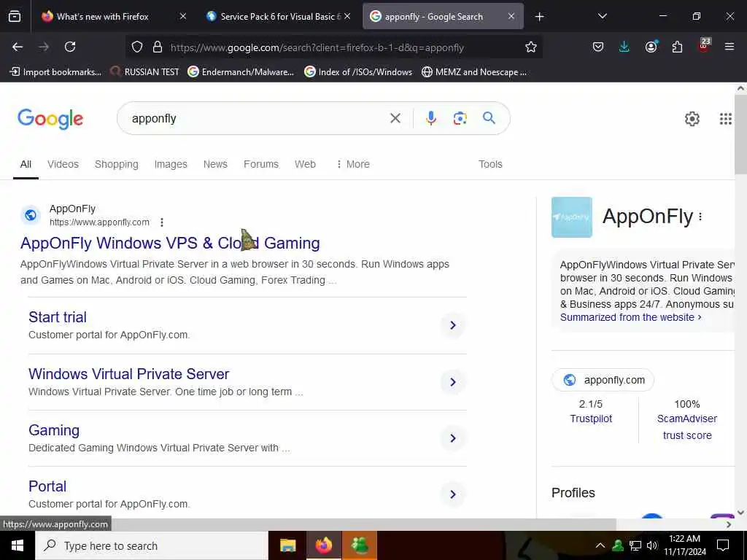
Task: Start Google voice search microphone
Action: [430, 118]
